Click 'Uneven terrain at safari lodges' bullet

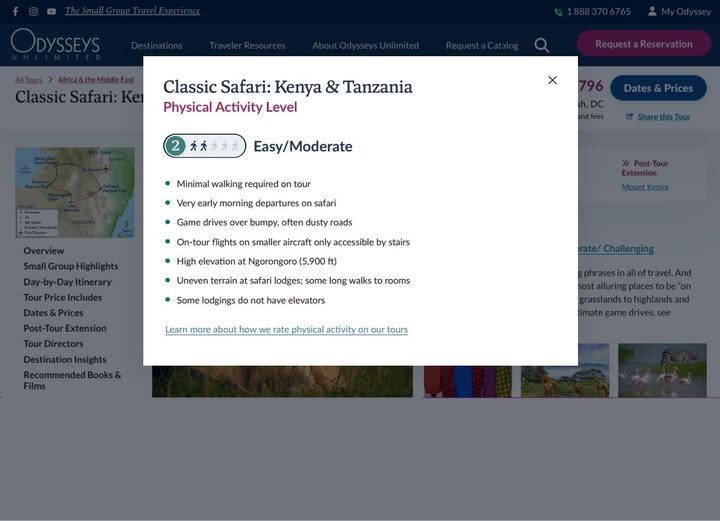tap(293, 280)
